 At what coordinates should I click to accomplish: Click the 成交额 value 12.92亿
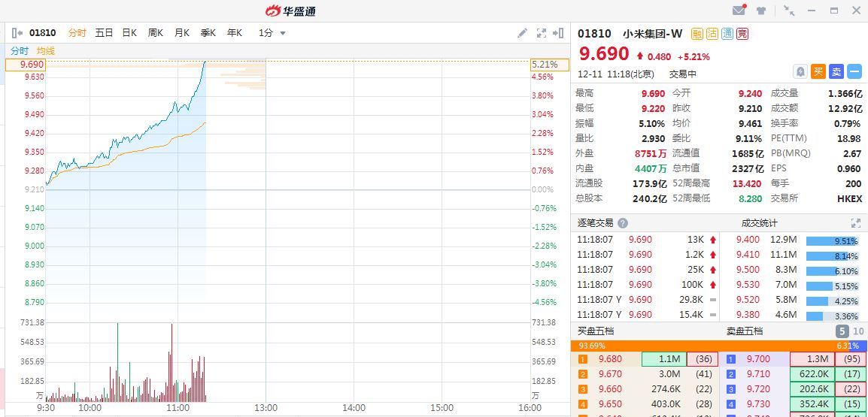[x=845, y=108]
